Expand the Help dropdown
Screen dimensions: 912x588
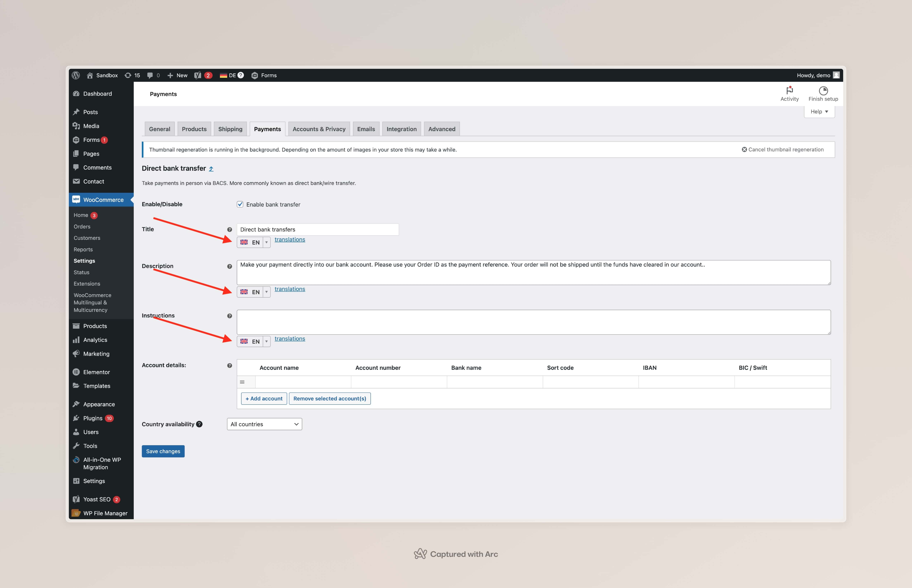pos(819,111)
